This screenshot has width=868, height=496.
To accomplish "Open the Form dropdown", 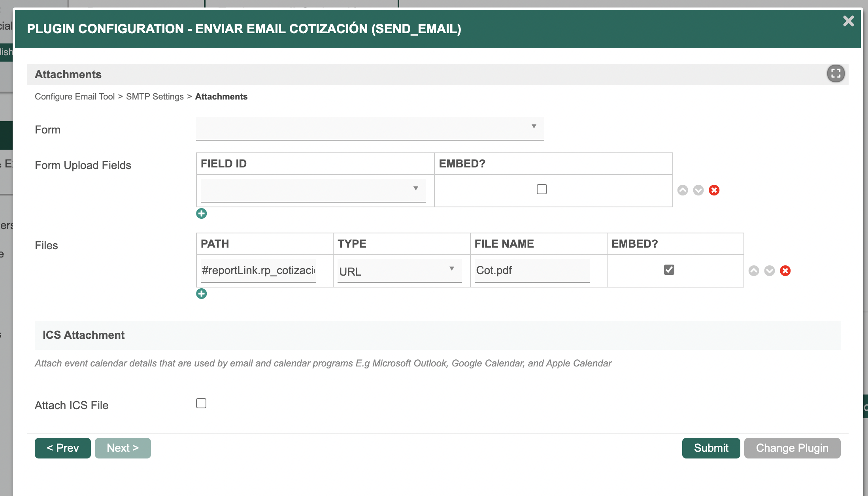I will click(x=370, y=128).
